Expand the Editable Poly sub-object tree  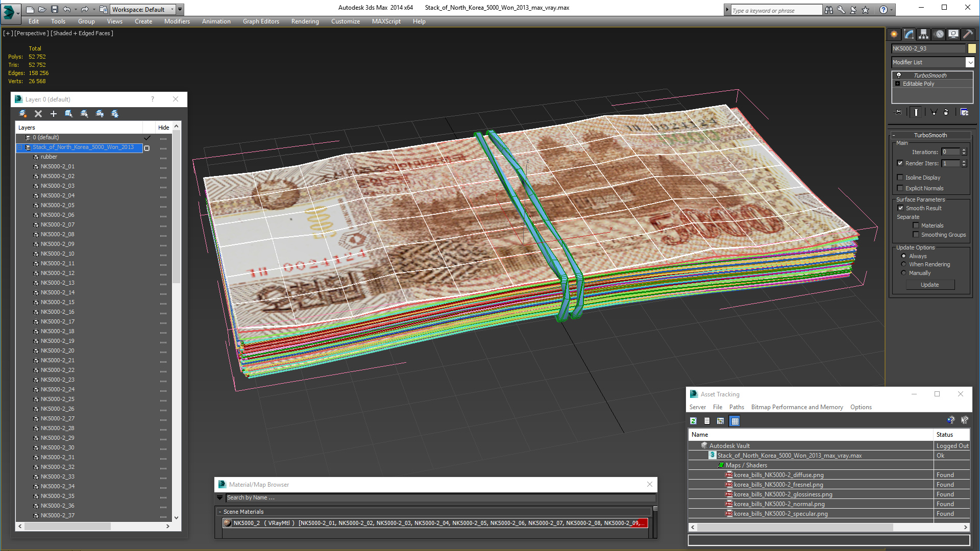point(898,84)
